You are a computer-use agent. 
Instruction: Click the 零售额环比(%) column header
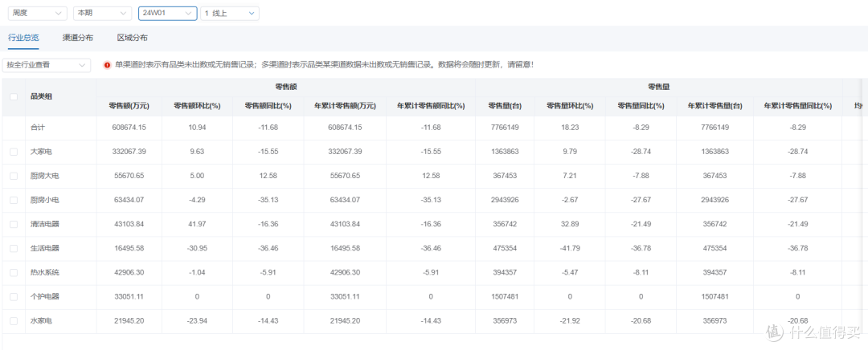[197, 106]
